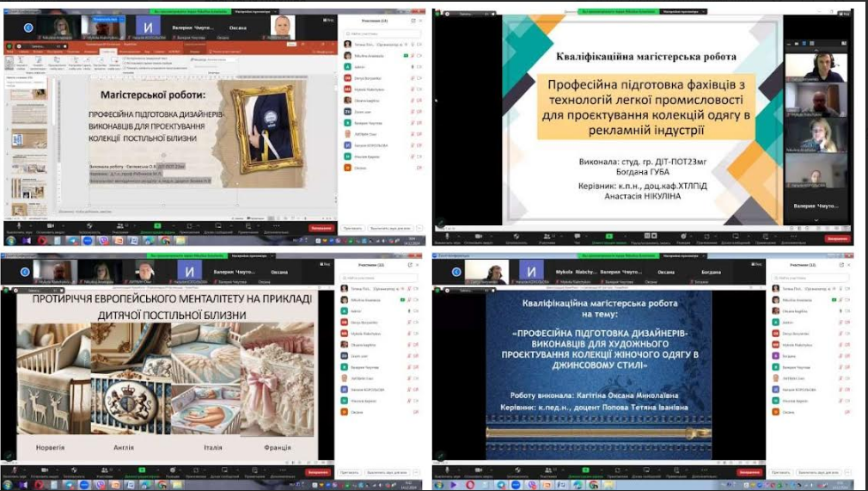Expand microphone options arrow in bed linen slide window
Image resolution: width=868 pixels, height=491 pixels.
(x=30, y=225)
